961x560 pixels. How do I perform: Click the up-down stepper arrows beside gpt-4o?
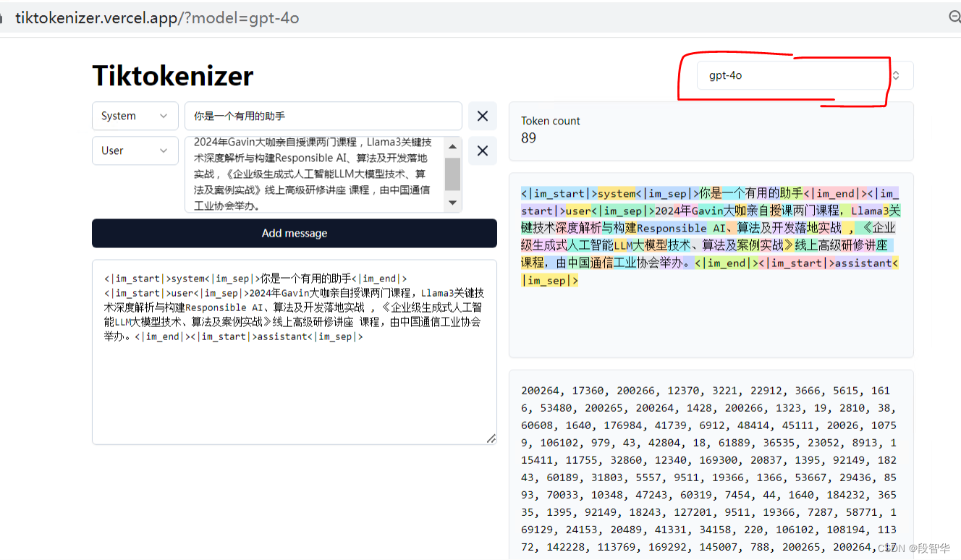(896, 75)
